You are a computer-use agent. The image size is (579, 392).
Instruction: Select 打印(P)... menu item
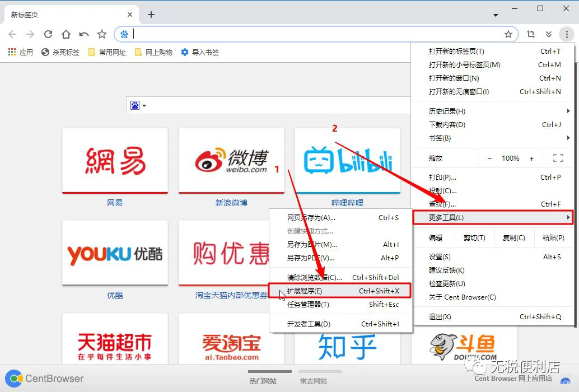[x=493, y=177]
